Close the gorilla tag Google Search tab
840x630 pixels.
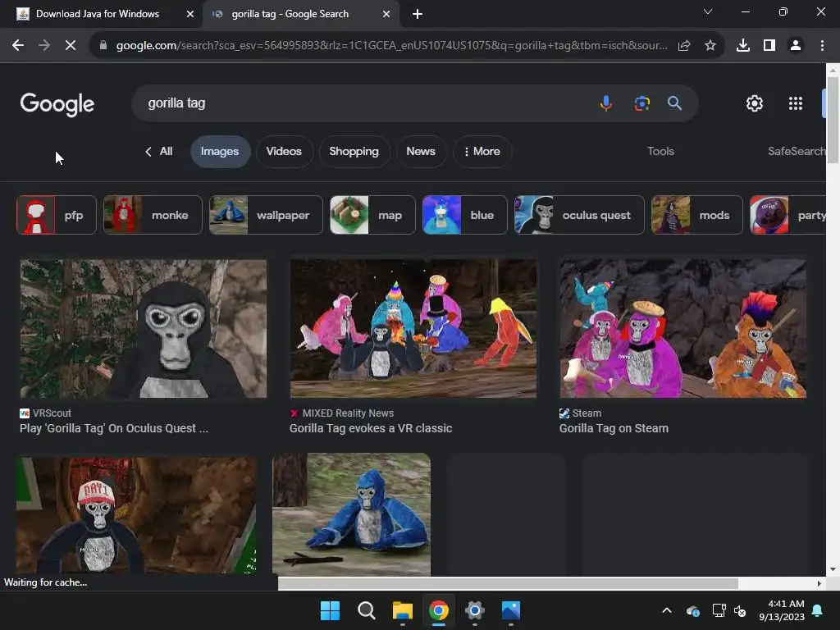pos(386,14)
